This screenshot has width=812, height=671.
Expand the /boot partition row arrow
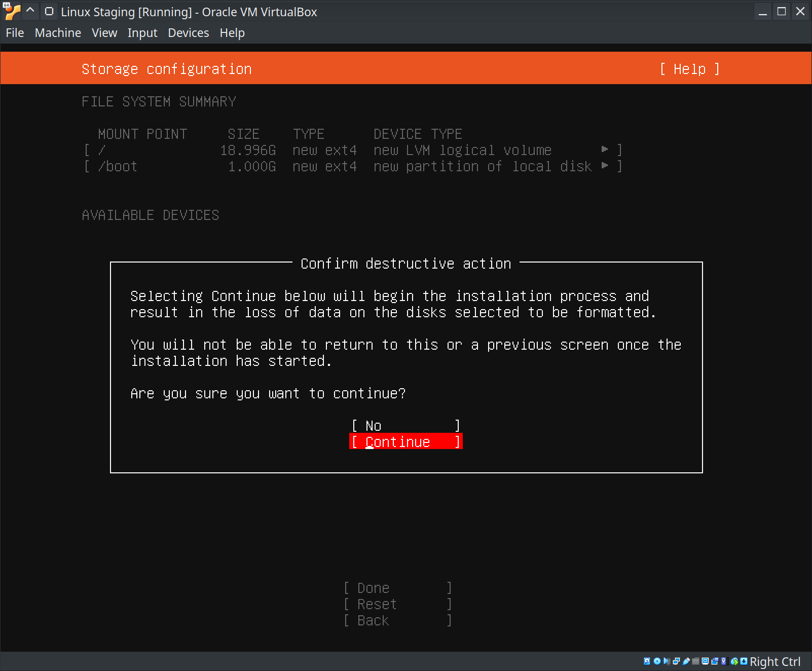tap(604, 166)
